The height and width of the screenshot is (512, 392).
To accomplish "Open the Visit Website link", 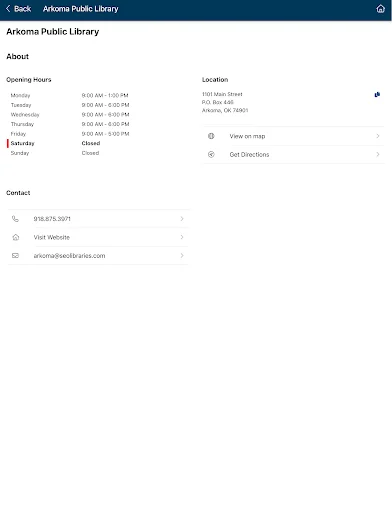I will tap(98, 237).
